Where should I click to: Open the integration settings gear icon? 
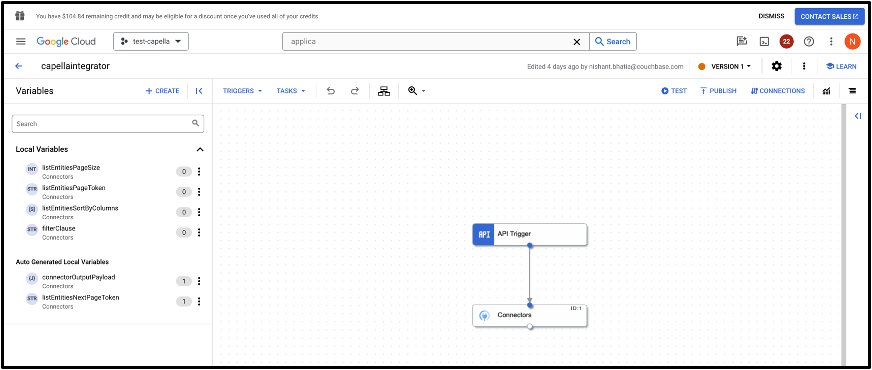[776, 66]
